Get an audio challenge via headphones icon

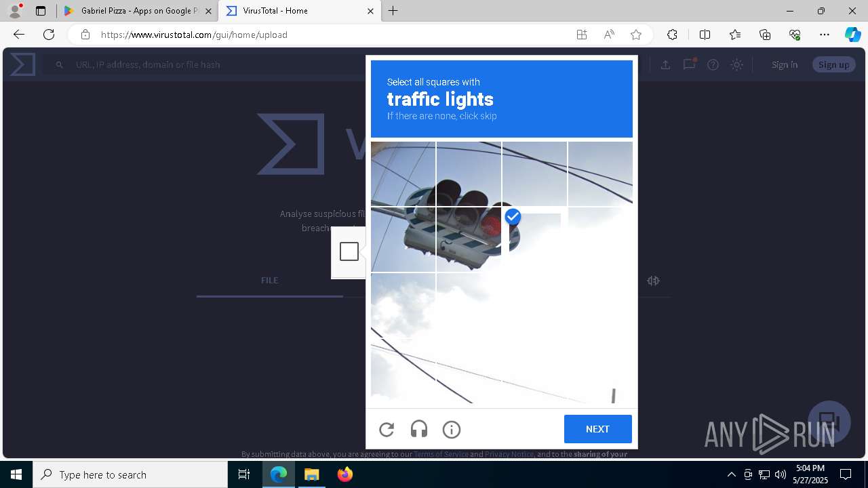click(419, 429)
